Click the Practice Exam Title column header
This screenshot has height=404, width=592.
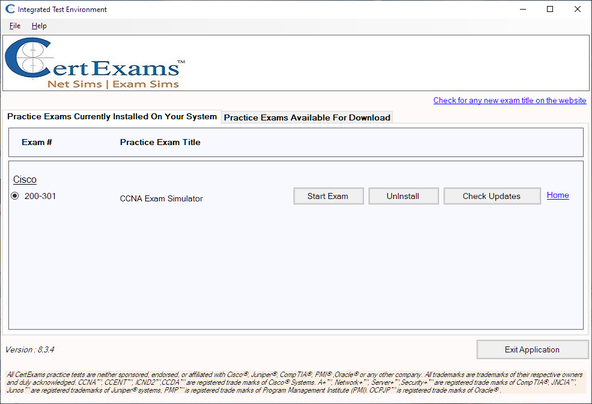[x=160, y=142]
